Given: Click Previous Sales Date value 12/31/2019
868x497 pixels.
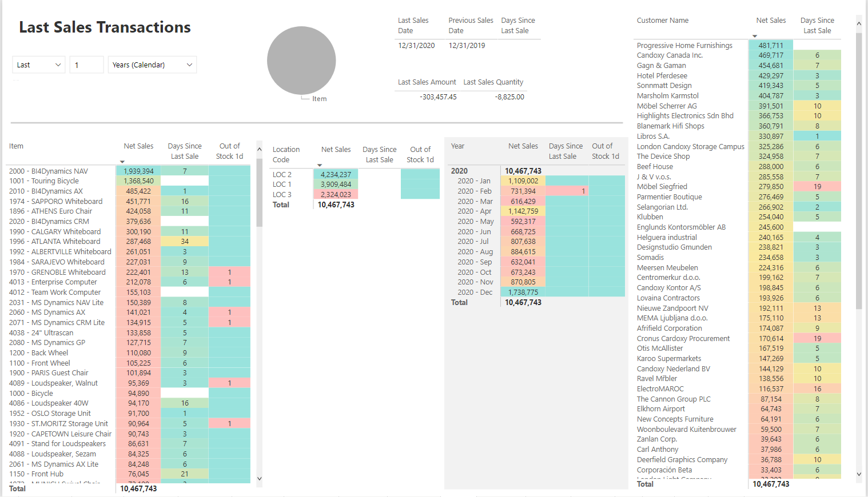Looking at the screenshot, I should [x=467, y=46].
